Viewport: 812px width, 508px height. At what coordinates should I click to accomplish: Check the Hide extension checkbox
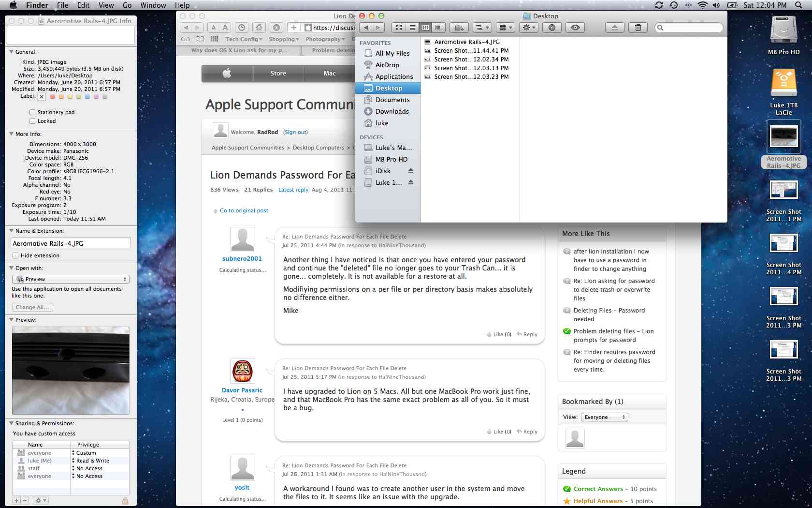pos(15,255)
